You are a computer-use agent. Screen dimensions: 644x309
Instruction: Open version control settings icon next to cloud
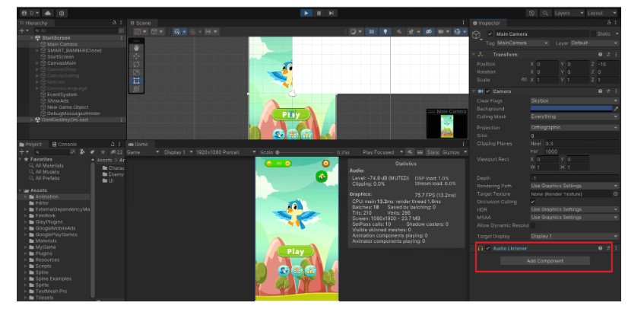pos(61,13)
